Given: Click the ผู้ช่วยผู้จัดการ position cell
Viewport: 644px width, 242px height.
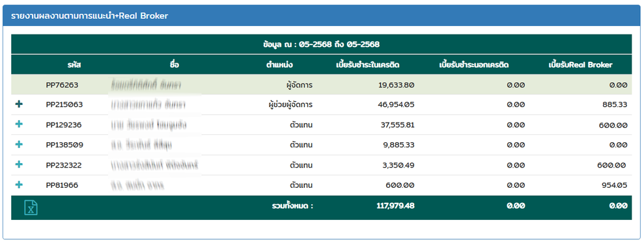Looking at the screenshot, I should [x=290, y=104].
